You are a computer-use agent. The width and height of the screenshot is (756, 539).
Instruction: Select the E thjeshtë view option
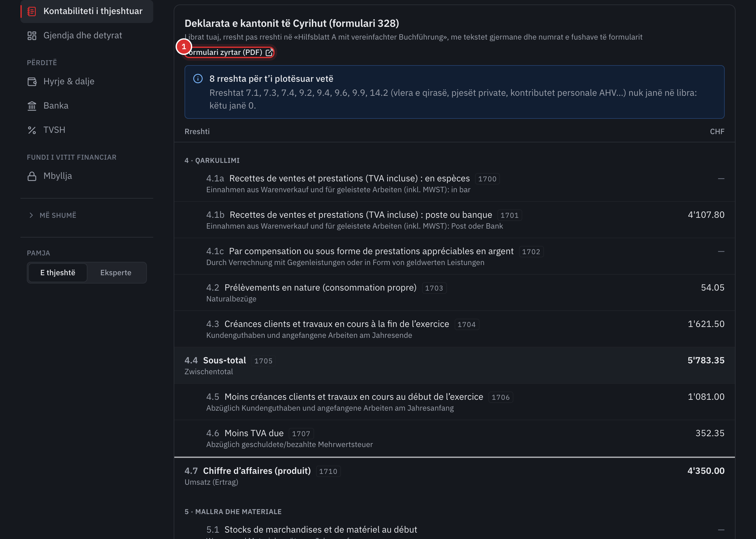point(58,273)
